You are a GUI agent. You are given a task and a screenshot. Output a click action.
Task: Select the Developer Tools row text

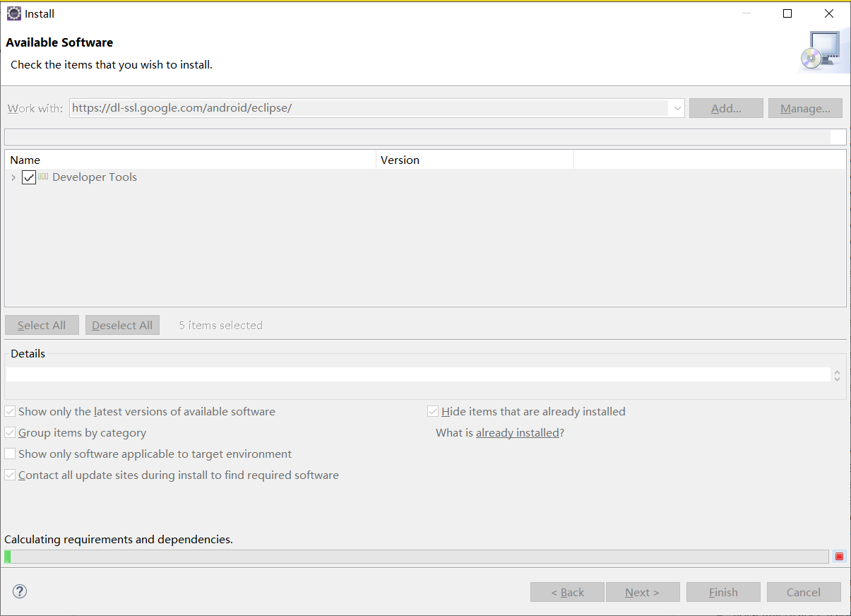tap(95, 177)
